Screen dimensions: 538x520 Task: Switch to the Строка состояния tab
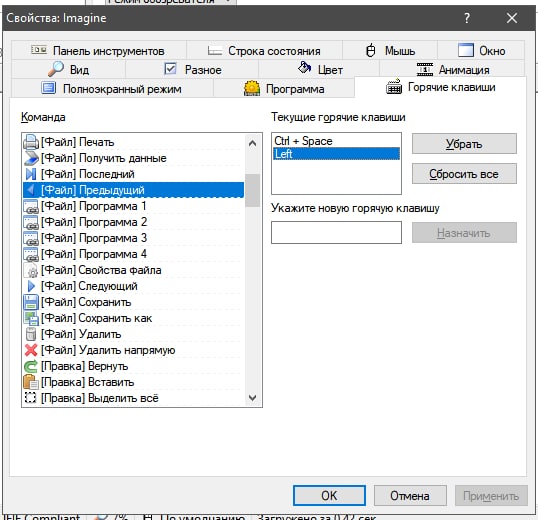[264, 51]
